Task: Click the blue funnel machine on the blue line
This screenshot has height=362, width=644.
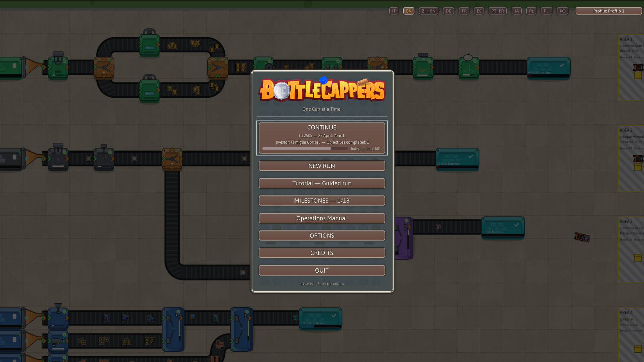Action: click(x=58, y=316)
